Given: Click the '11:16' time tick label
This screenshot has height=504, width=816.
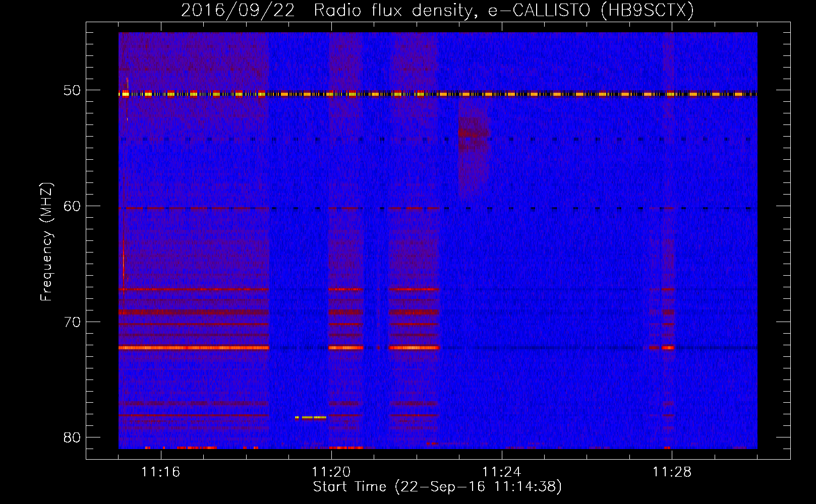Looking at the screenshot, I should [161, 472].
